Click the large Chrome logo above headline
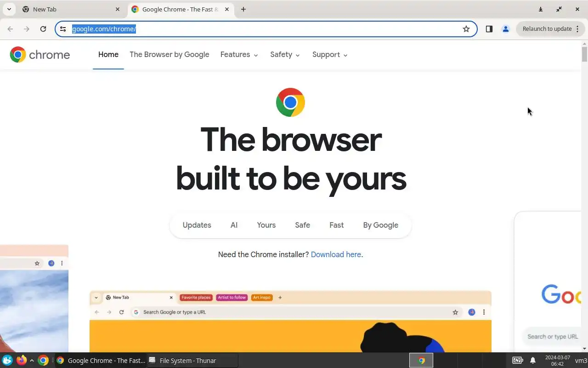Screen dimensions: 588x368 click(x=290, y=102)
